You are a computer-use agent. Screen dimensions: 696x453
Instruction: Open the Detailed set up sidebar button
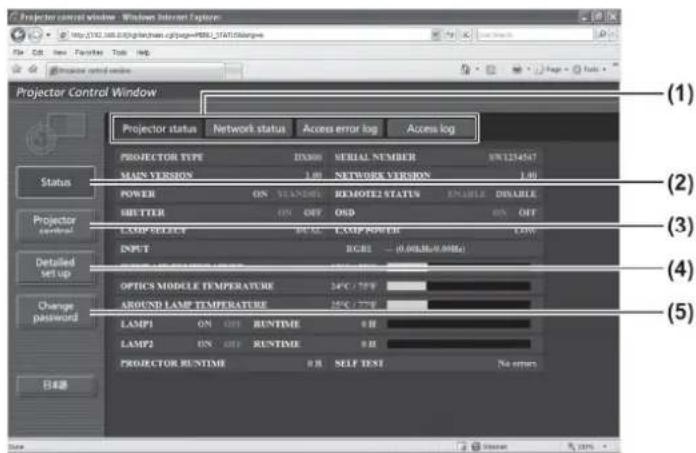click(55, 268)
